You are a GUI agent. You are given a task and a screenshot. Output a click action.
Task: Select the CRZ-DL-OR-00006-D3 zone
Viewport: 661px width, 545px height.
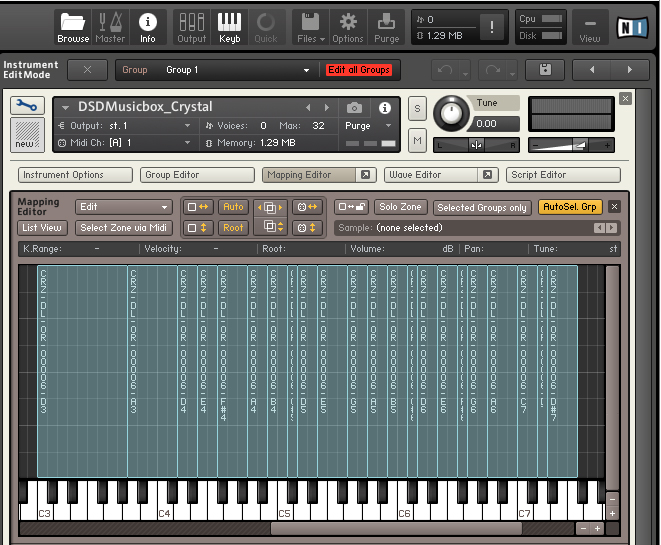click(82, 371)
